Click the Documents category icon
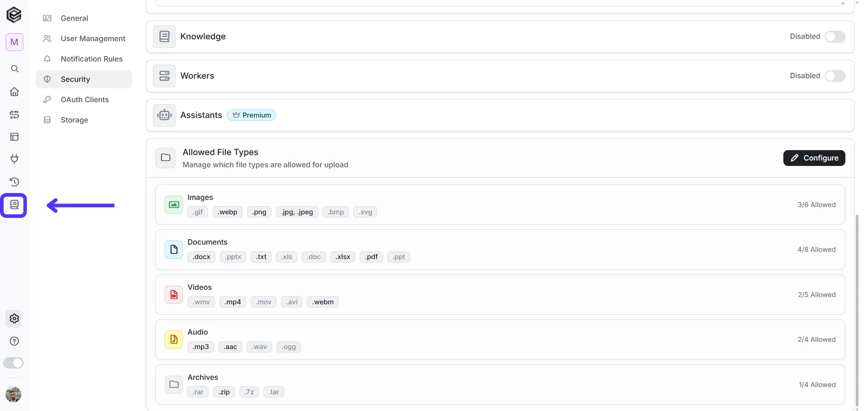Viewport: 868px width, 411px height. point(174,250)
